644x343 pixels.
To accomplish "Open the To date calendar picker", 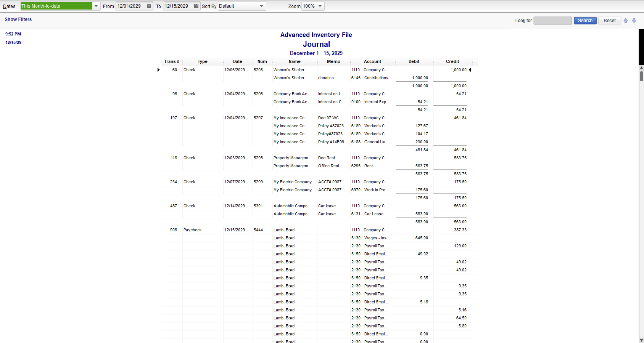I will click(x=196, y=6).
